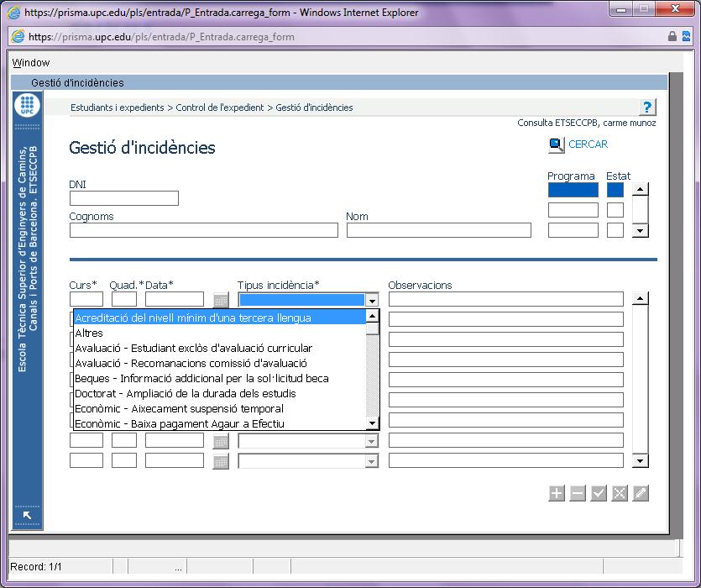Click the UPC logo in sidebar
701x588 pixels.
(x=27, y=106)
